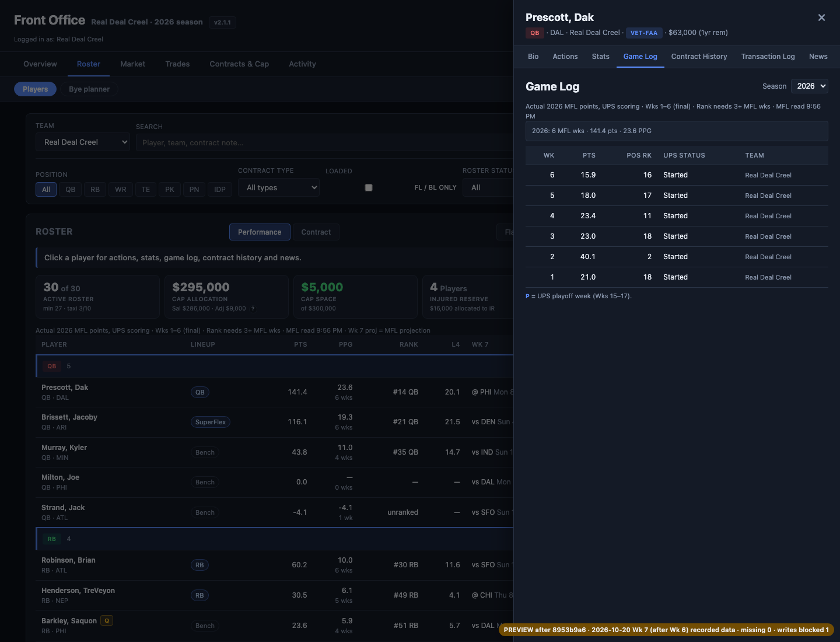The width and height of the screenshot is (840, 642).
Task: Click the SuperFlex lineup badge for Brissett
Action: pyautogui.click(x=211, y=422)
